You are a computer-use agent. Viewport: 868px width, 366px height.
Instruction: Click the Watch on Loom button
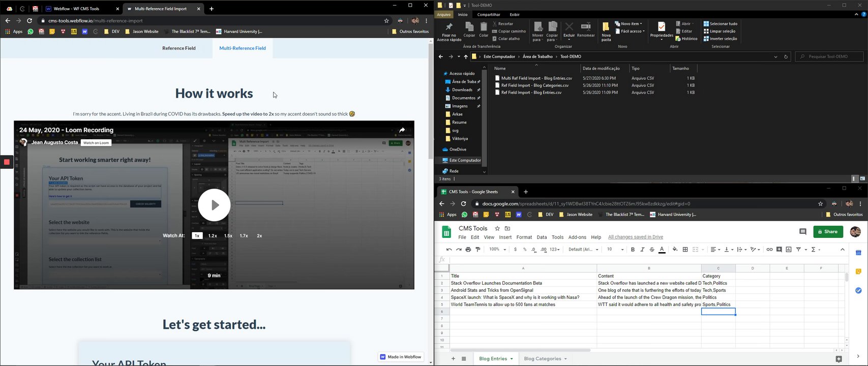96,143
